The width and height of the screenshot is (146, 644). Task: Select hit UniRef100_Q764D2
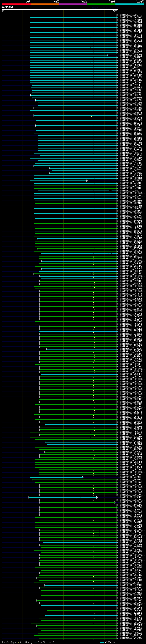(131, 183)
